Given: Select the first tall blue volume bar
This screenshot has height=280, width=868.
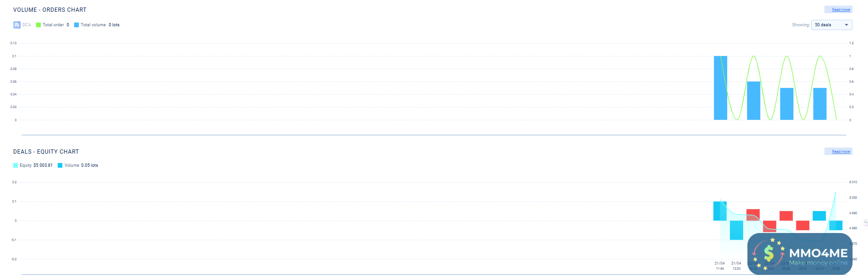Looking at the screenshot, I should coord(720,88).
